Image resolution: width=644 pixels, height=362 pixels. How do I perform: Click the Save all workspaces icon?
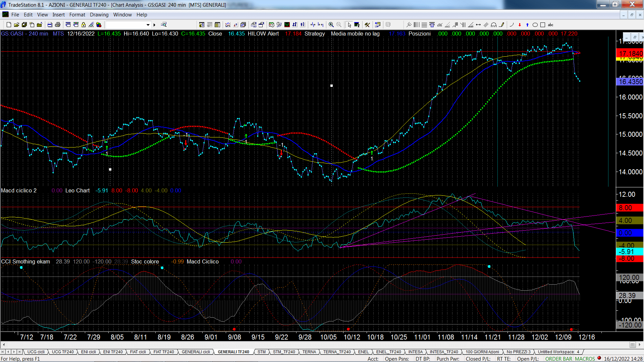click(x=24, y=25)
